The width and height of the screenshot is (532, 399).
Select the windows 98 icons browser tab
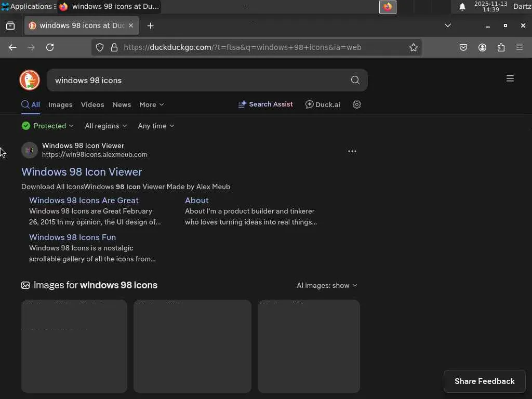82,25
